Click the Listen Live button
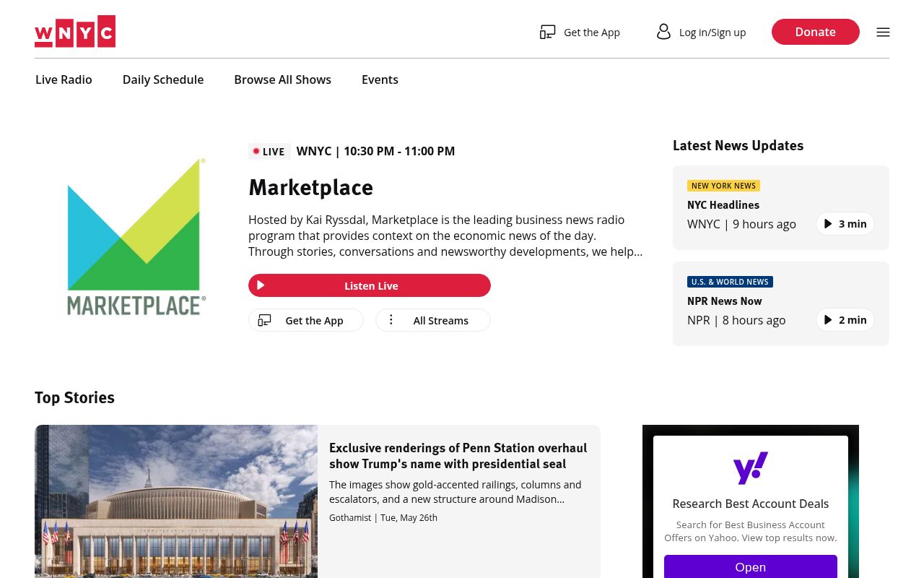Screen dimensions: 924x578 coord(370,285)
